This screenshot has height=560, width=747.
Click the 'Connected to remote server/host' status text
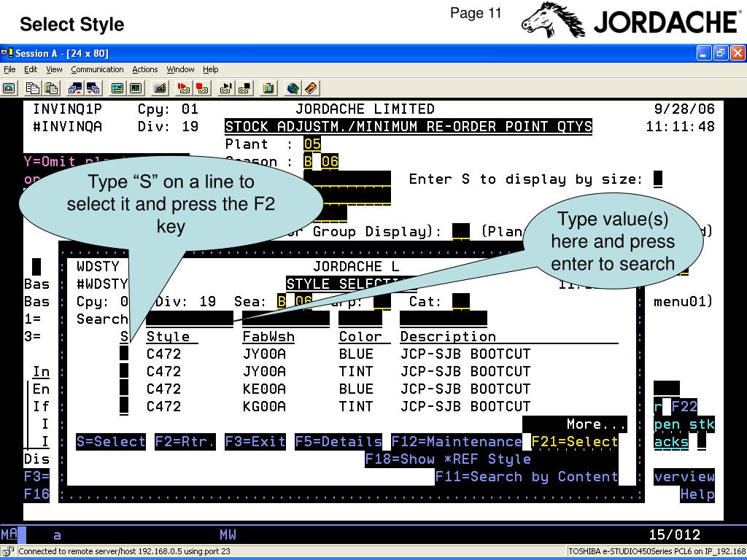click(x=124, y=551)
